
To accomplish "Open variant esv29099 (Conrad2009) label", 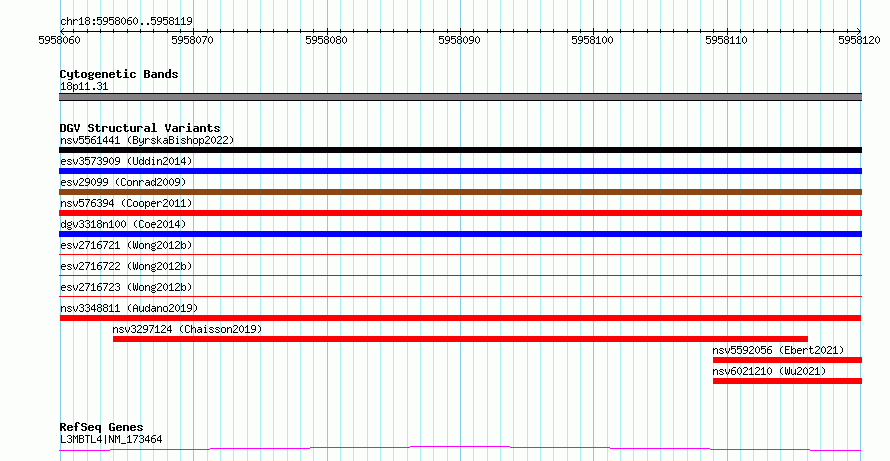I will click(x=123, y=182).
